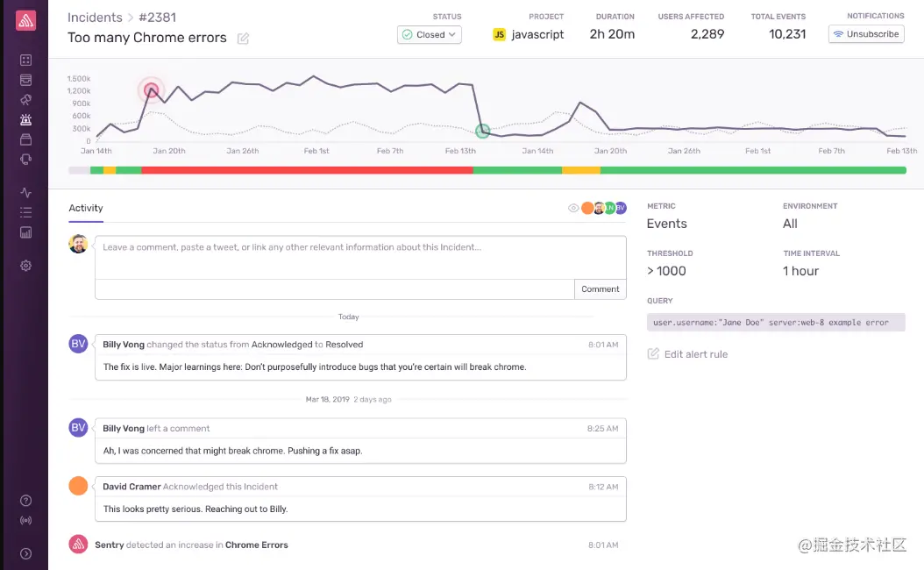The height and width of the screenshot is (570, 924).
Task: Click the Comment button
Action: point(600,289)
